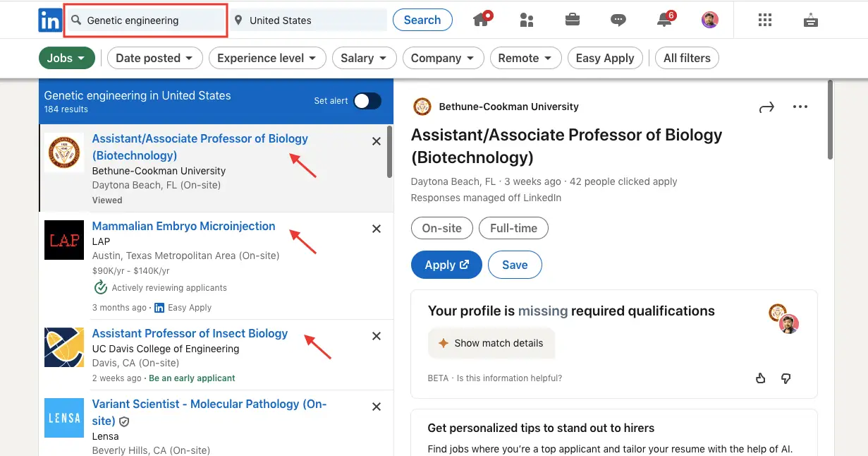Click the Bethune-Cookman logo in job details header
The width and height of the screenshot is (868, 456).
coord(422,107)
